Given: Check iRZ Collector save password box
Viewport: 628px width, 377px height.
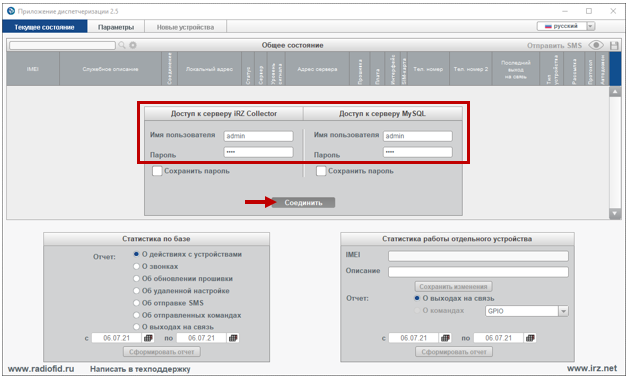Looking at the screenshot, I should (x=157, y=171).
